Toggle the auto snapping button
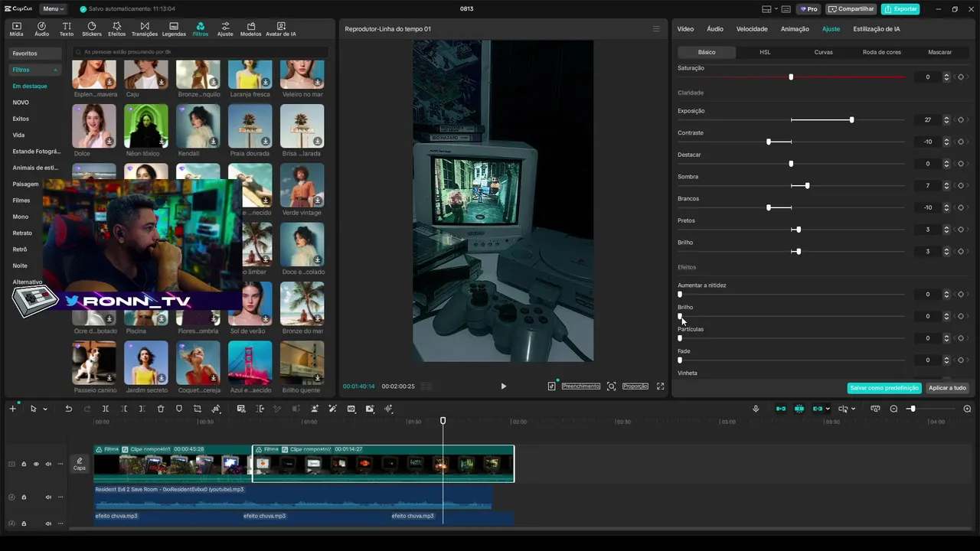Viewport: 980px width, 551px height. 799,409
